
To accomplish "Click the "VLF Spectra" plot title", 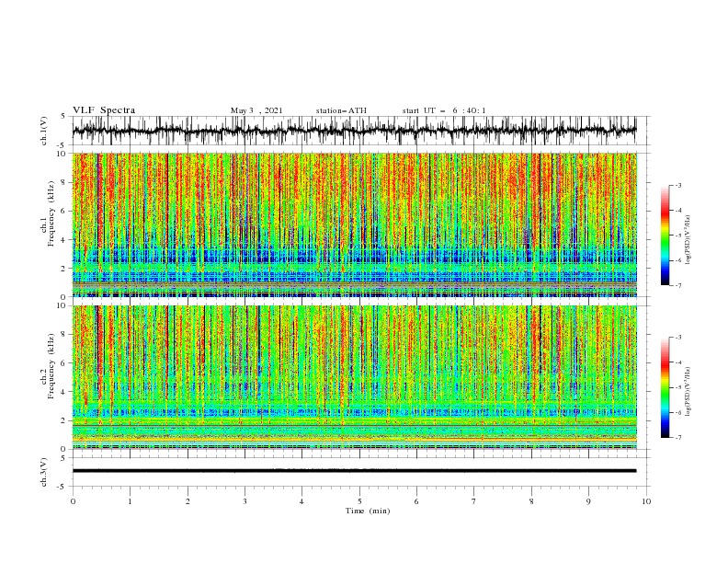I will [104, 110].
